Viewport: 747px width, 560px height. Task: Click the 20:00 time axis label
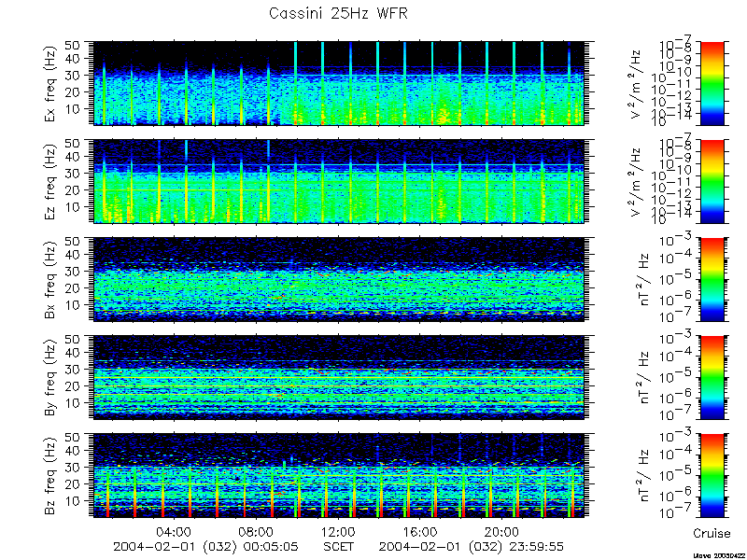pos(501,531)
